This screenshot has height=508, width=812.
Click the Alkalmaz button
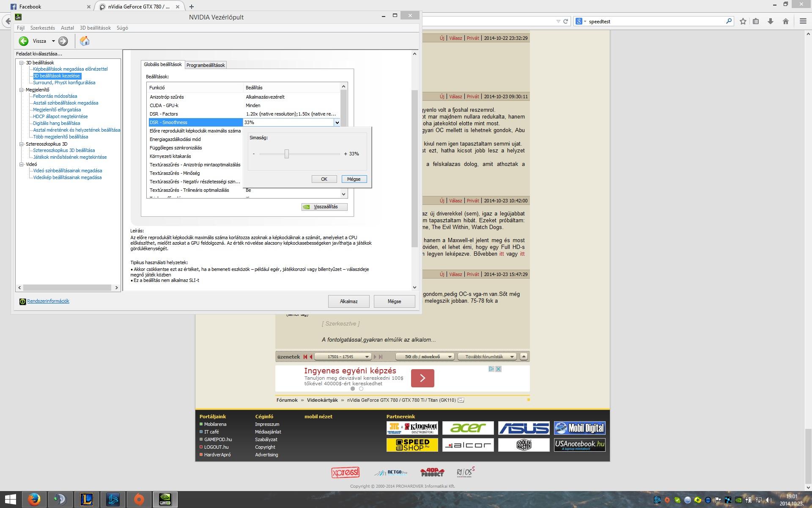[349, 301]
